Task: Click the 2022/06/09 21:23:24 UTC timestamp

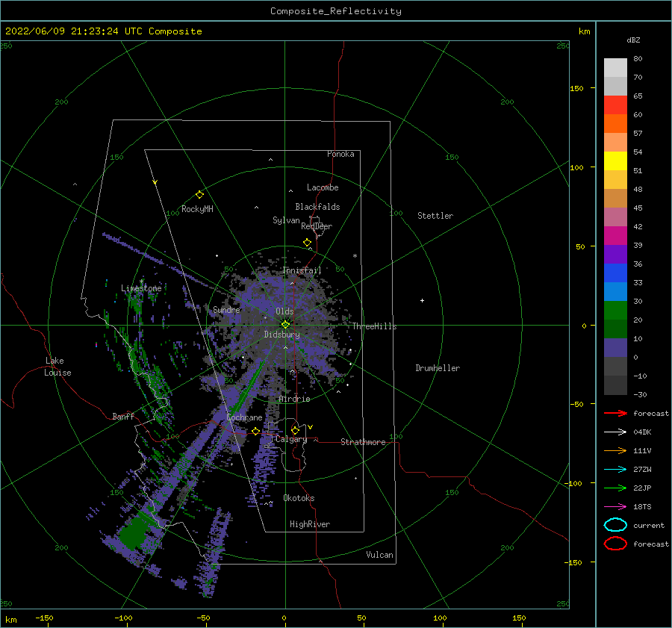Action: pyautogui.click(x=103, y=31)
